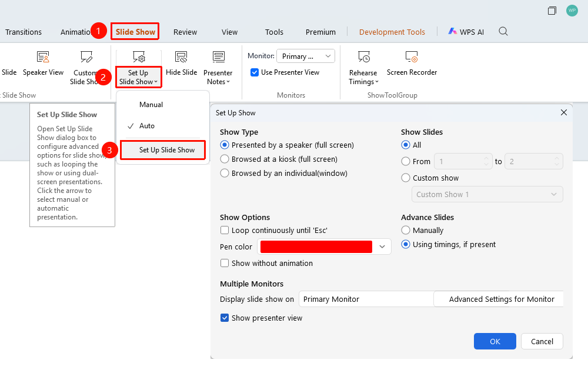
Task: Open the Review tab
Action: 185,32
